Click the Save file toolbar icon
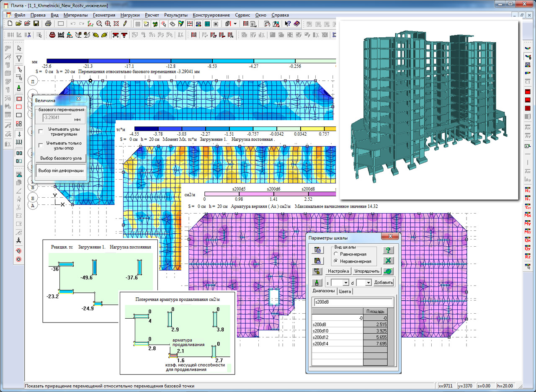 36,23
